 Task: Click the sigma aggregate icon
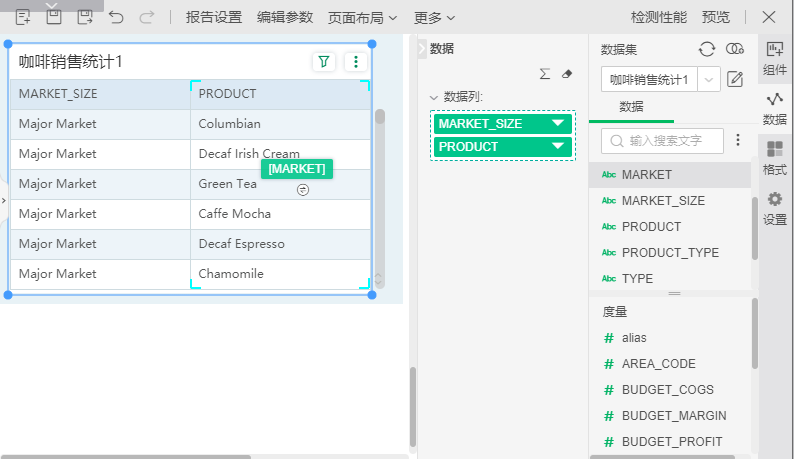(545, 74)
